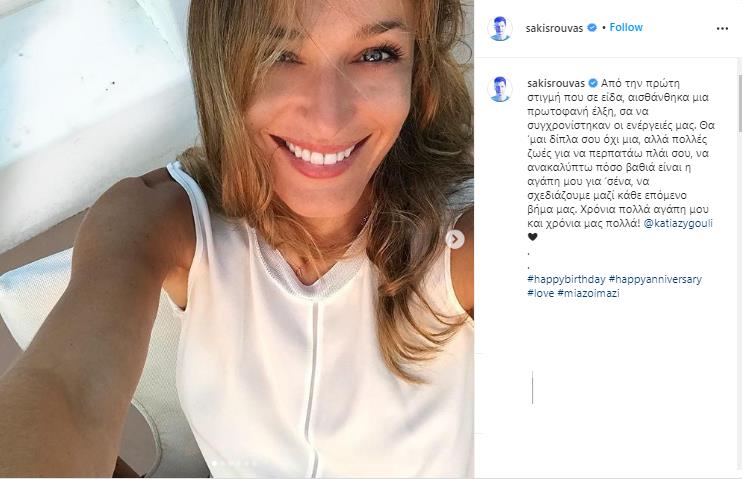Open sakisrouvas username link in header
Viewport: 742px width, 479px height.
tap(554, 28)
